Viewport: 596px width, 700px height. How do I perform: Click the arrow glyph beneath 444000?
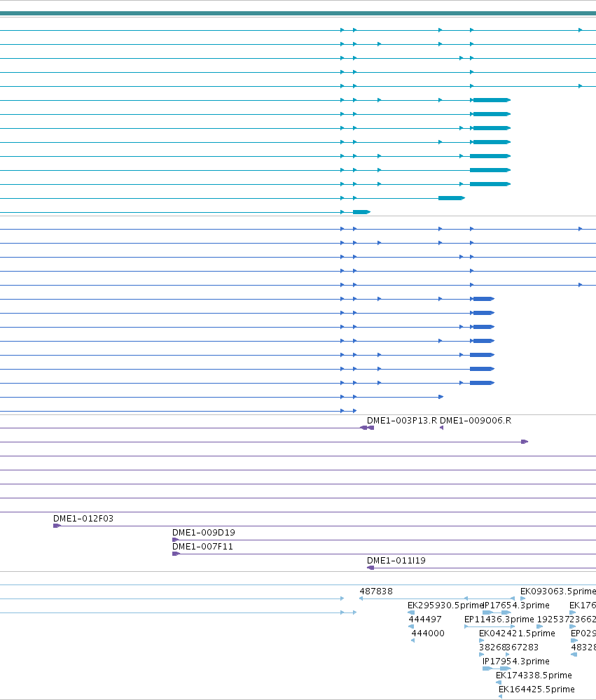[413, 640]
